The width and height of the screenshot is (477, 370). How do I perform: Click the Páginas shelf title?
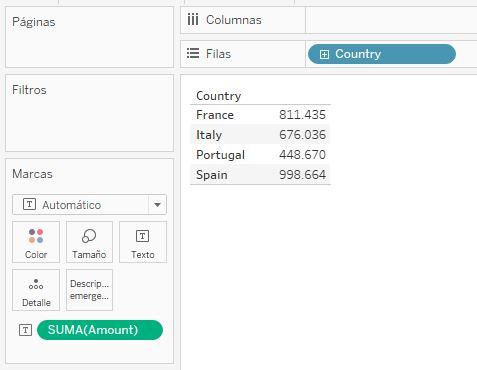pos(34,22)
